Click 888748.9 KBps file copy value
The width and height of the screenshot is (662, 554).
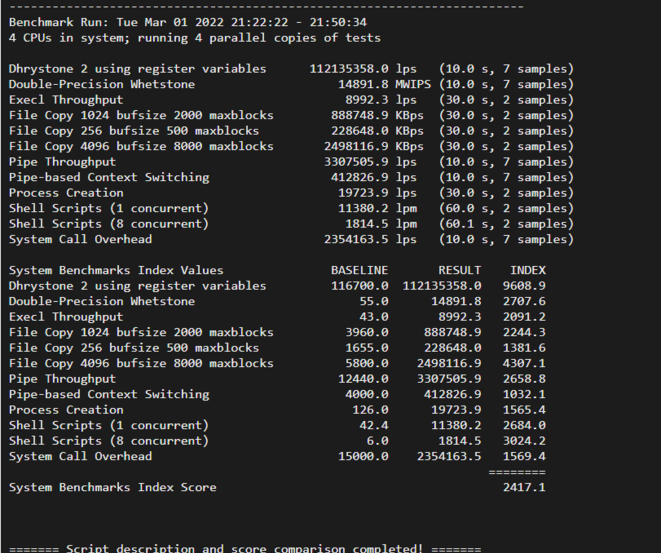coord(377,115)
